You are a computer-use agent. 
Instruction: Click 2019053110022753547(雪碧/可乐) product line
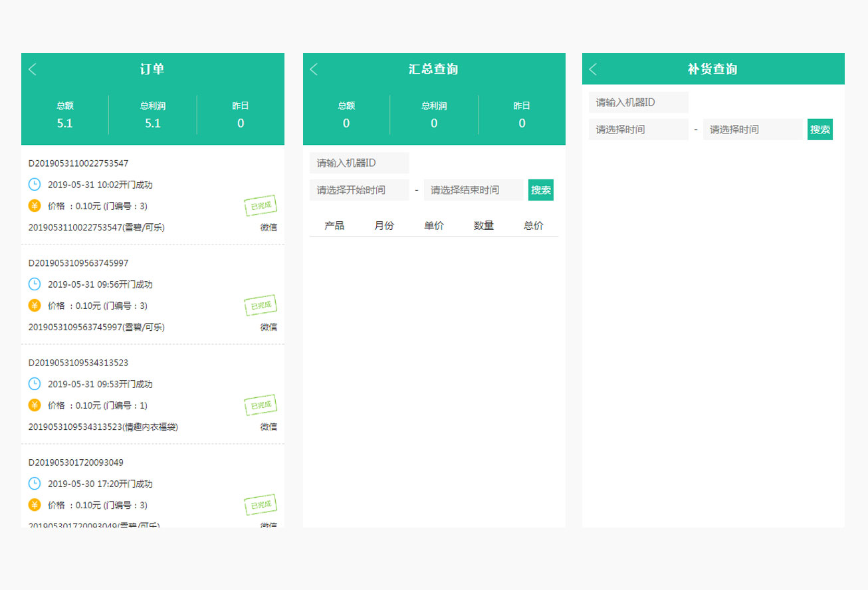click(96, 227)
